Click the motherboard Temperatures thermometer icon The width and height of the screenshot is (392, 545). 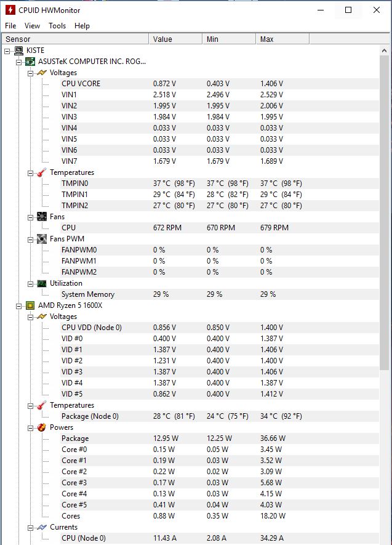[x=42, y=172]
